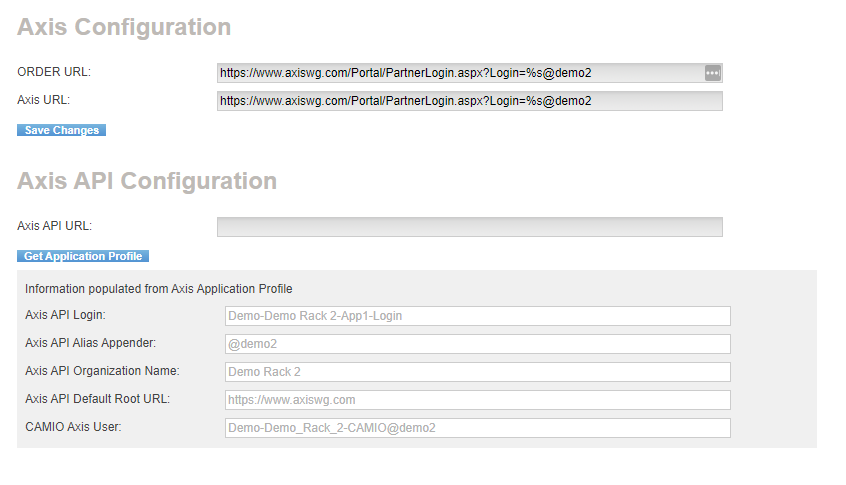Image resolution: width=846 pixels, height=485 pixels.
Task: Click the Axis API Default Root URL field
Action: pos(477,400)
